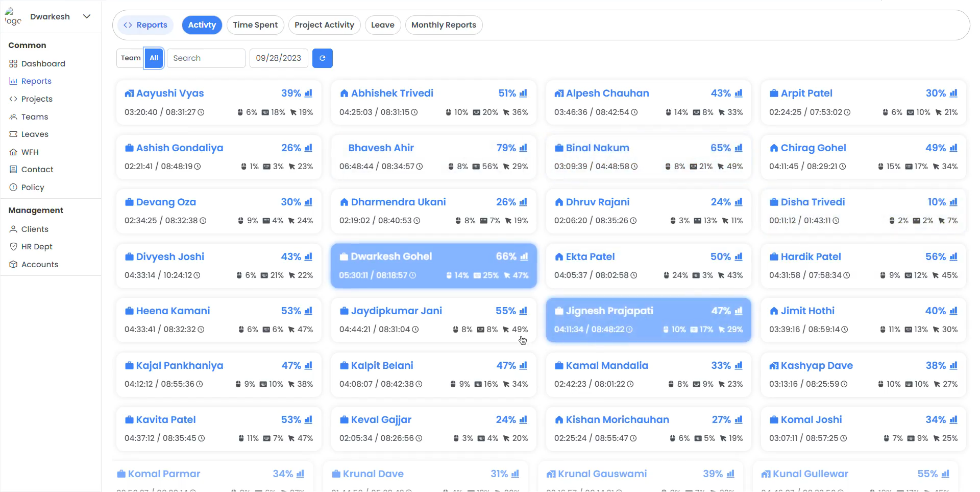This screenshot has height=492, width=980.
Task: Open Dwarkesh Gohel's activity name link
Action: [x=391, y=256]
